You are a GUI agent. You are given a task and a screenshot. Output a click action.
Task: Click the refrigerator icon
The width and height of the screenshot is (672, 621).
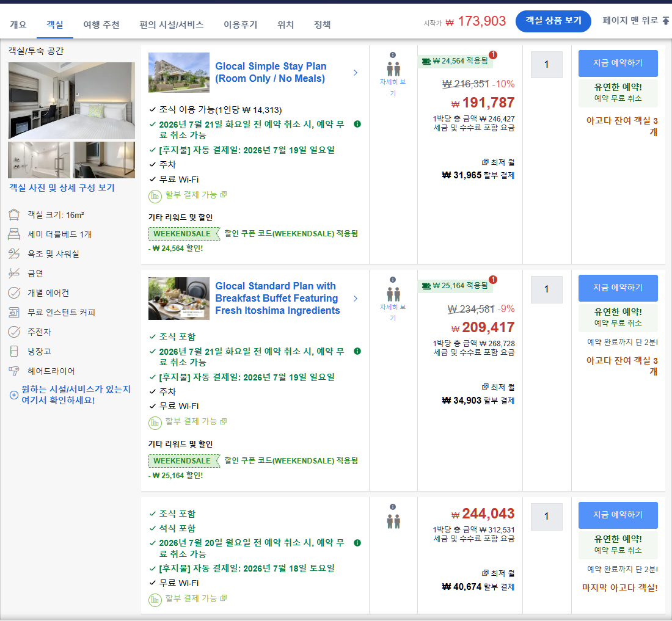14,351
